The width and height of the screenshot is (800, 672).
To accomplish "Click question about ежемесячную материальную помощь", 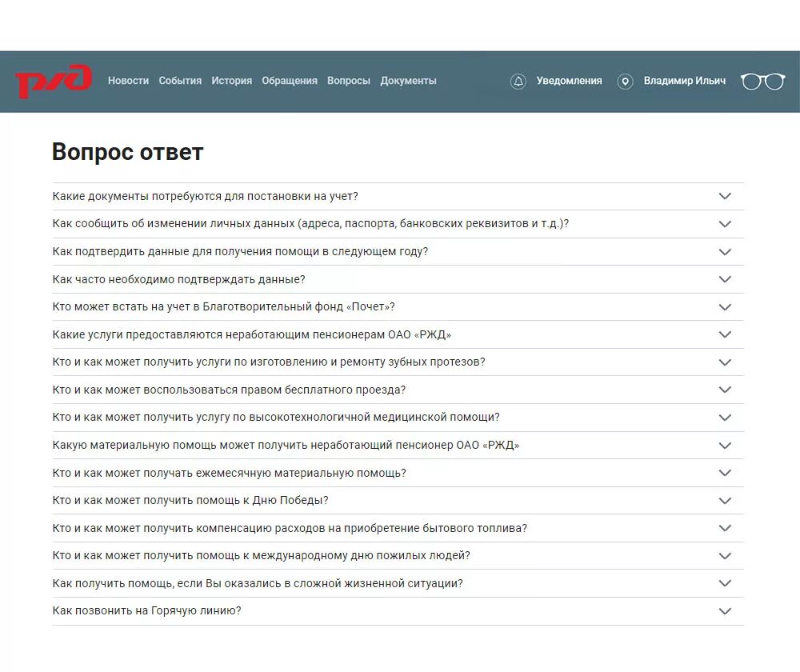I will click(229, 473).
